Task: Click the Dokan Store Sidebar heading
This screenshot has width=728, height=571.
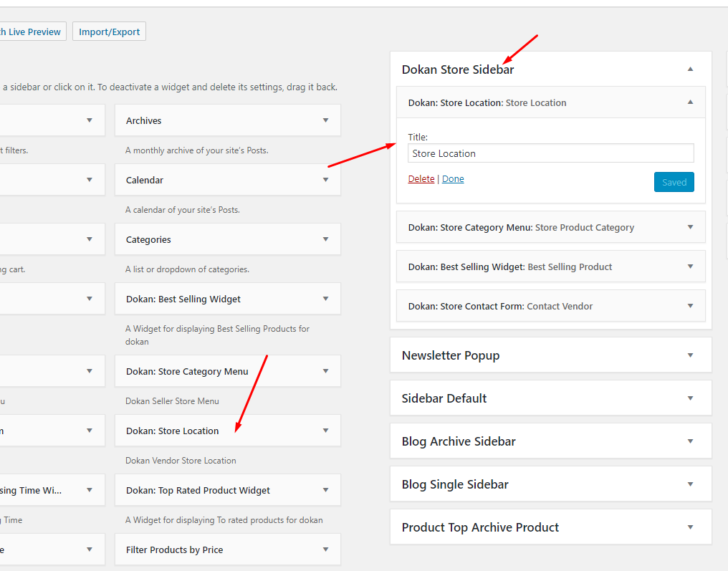Action: 458,69
